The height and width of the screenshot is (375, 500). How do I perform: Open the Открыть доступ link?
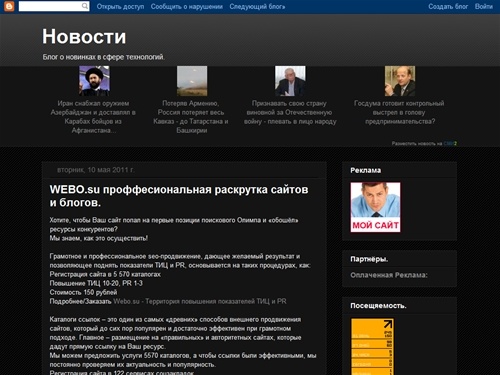(x=120, y=6)
